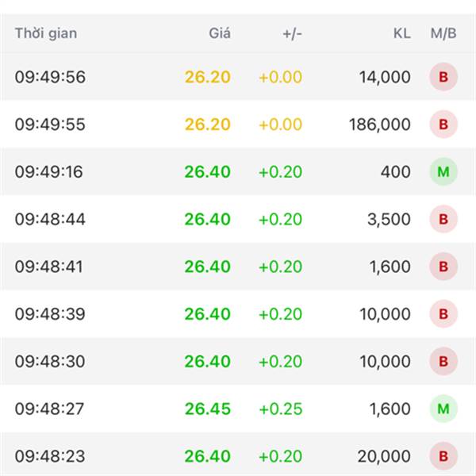The width and height of the screenshot is (476, 476).
Task: Click the green M badge at 09:48:27
Action: (443, 409)
